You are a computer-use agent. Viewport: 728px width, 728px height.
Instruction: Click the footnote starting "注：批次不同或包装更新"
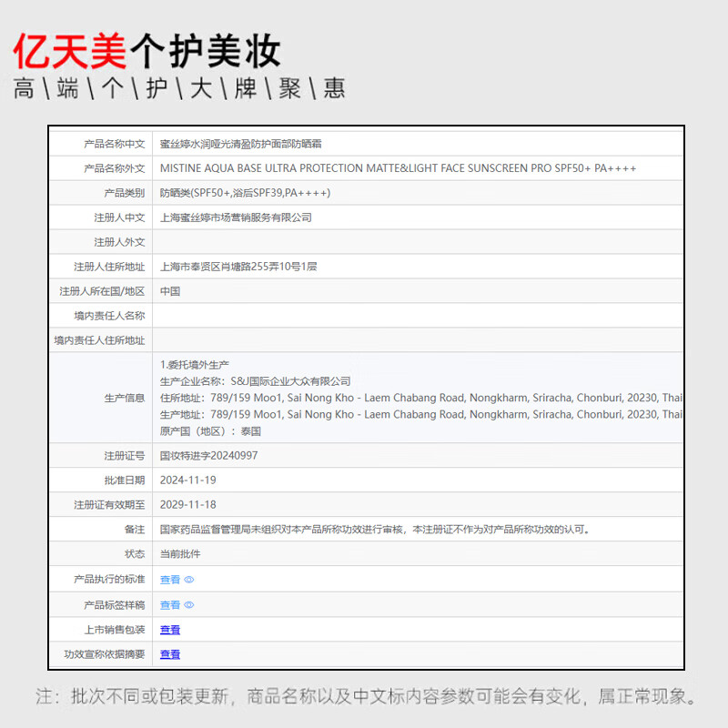coord(367,696)
